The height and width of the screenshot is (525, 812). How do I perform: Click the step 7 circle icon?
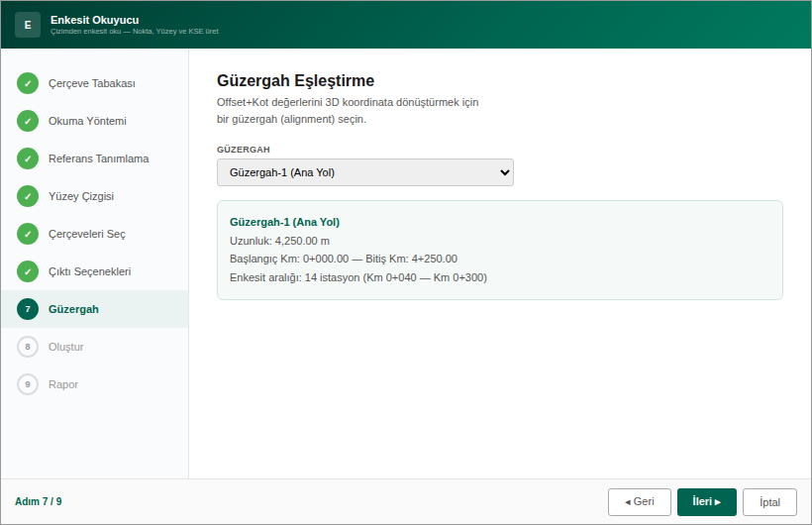(28, 309)
